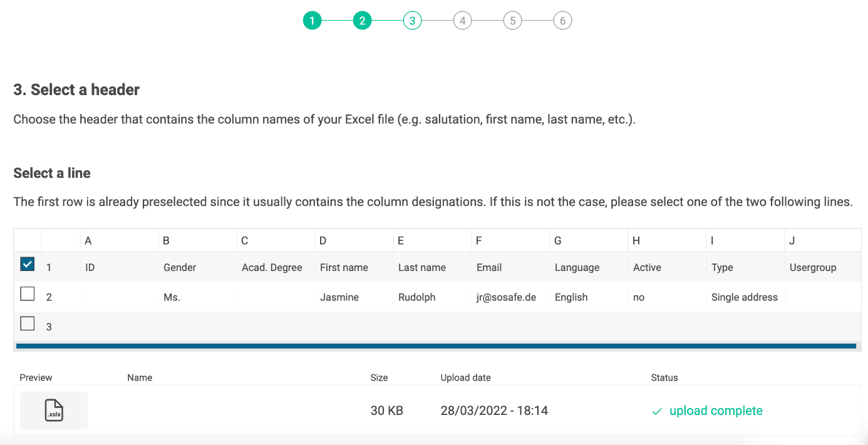The image size is (868, 445).
Task: Jump to step 4 in progress bar
Action: (462, 21)
